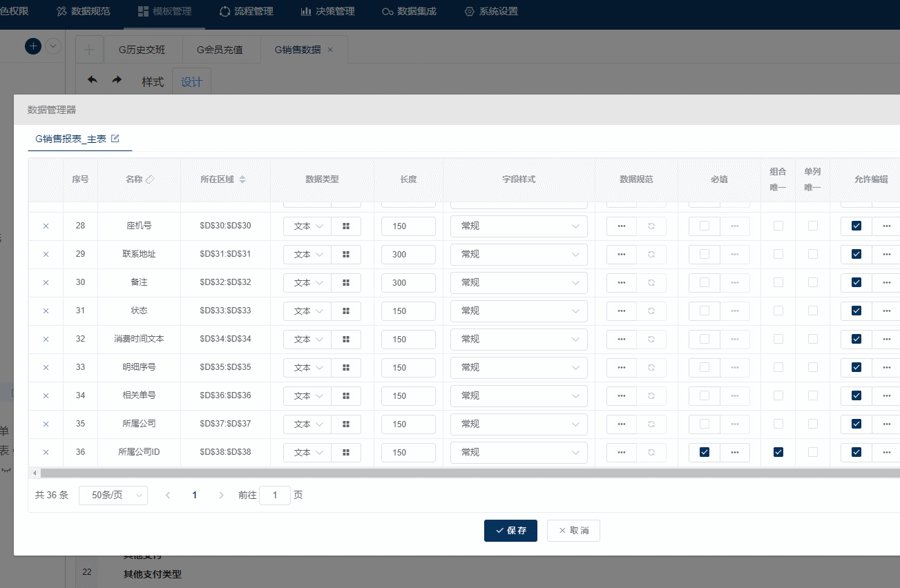The image size is (900, 588).
Task: Click the 保存 button
Action: 510,531
